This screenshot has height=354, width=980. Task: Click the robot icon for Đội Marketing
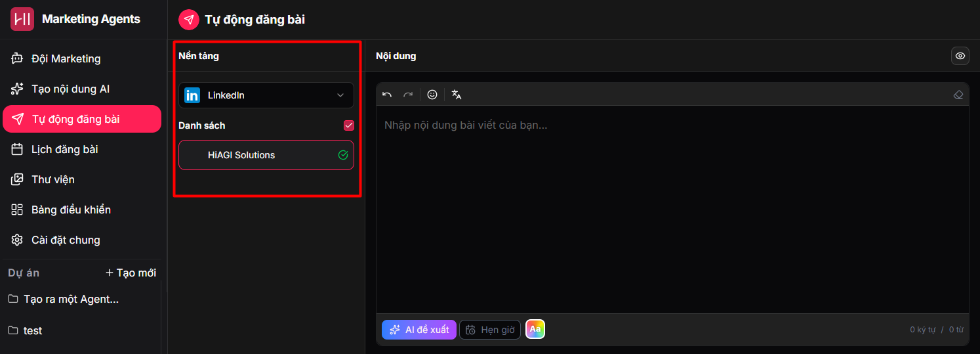pos(18,58)
